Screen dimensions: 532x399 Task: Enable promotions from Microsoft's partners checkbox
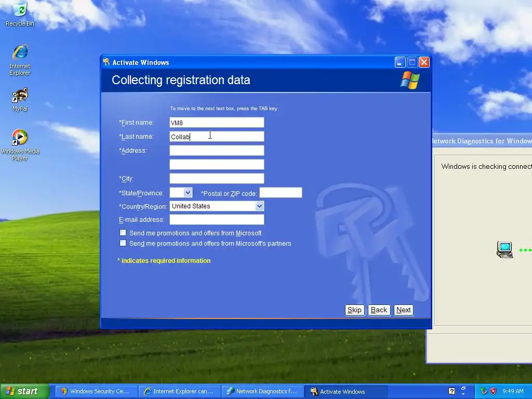[x=123, y=243]
